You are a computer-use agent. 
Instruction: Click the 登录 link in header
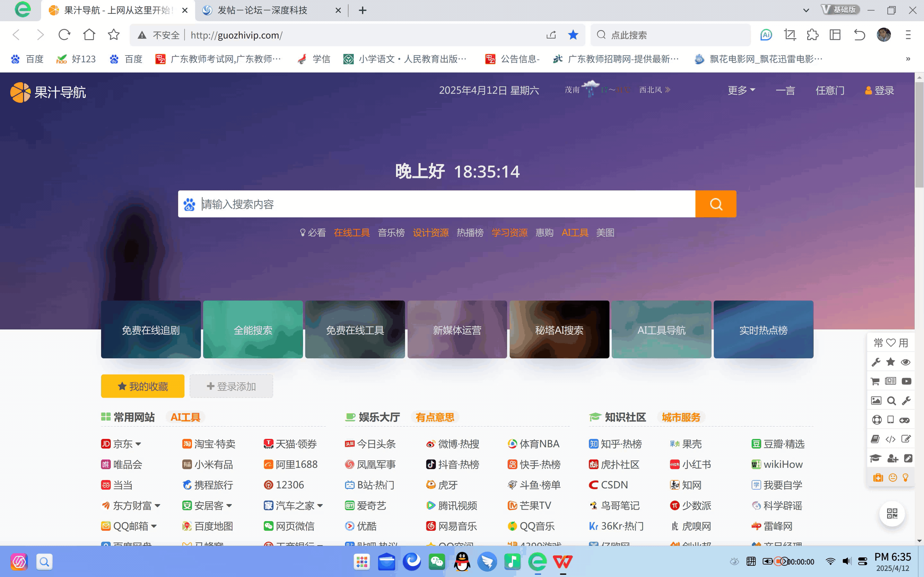pyautogui.click(x=879, y=91)
